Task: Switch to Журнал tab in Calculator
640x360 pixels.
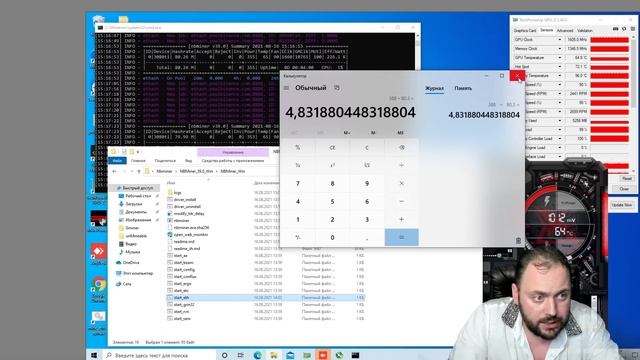Action: (434, 88)
